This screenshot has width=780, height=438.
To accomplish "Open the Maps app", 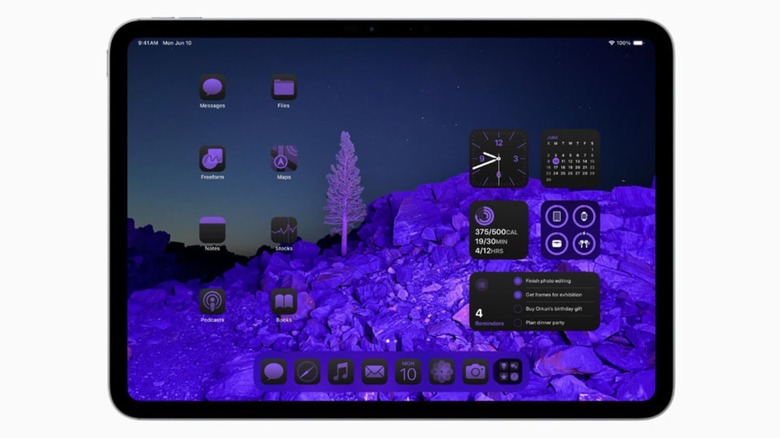I will pos(284,159).
